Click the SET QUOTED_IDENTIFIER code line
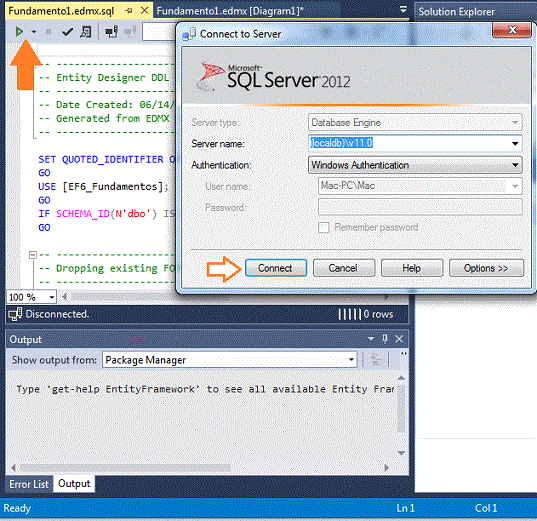The image size is (537, 521). [x=107, y=159]
